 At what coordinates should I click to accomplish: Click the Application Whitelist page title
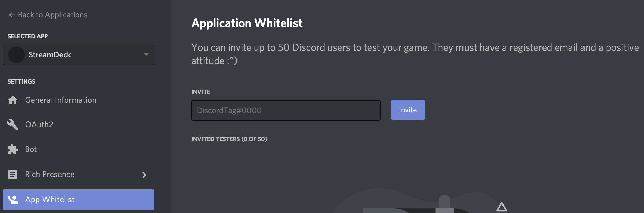click(x=247, y=23)
